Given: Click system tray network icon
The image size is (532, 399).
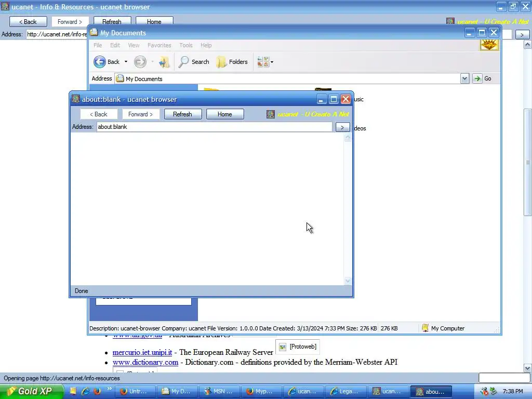Looking at the screenshot, I should pyautogui.click(x=494, y=391).
